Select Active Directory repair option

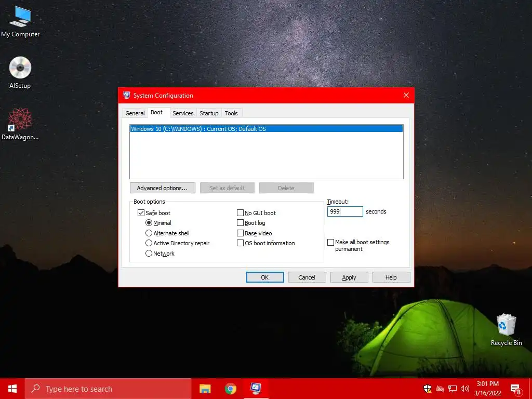pos(149,243)
